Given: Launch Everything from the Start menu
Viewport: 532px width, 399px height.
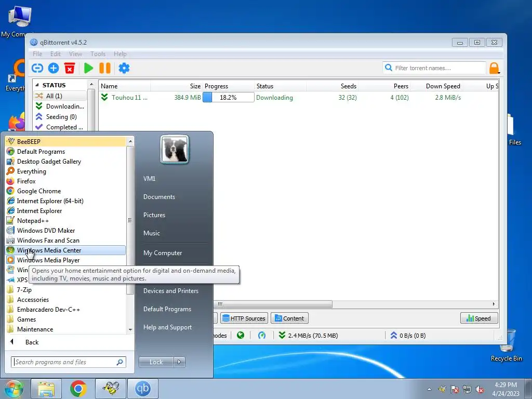Looking at the screenshot, I should [x=65, y=171].
